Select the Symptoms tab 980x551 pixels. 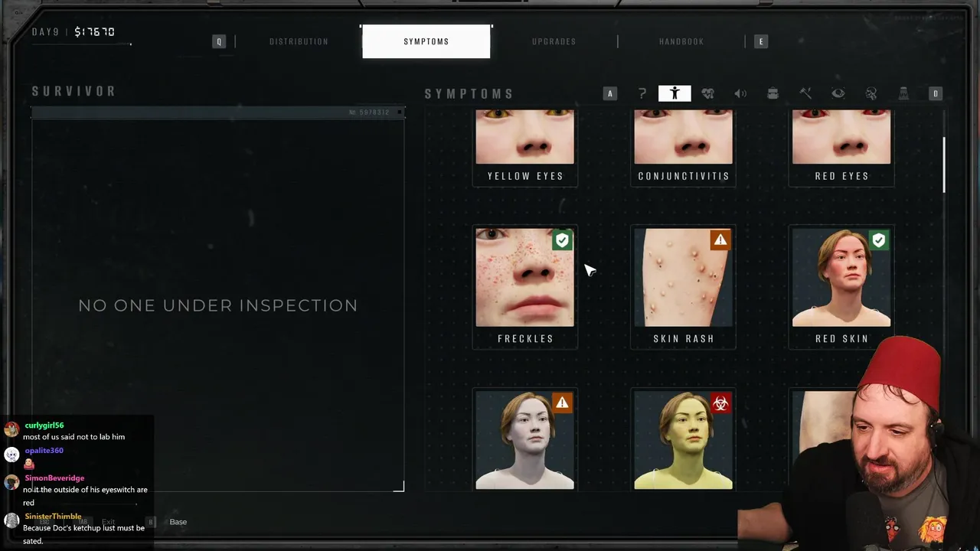point(426,41)
